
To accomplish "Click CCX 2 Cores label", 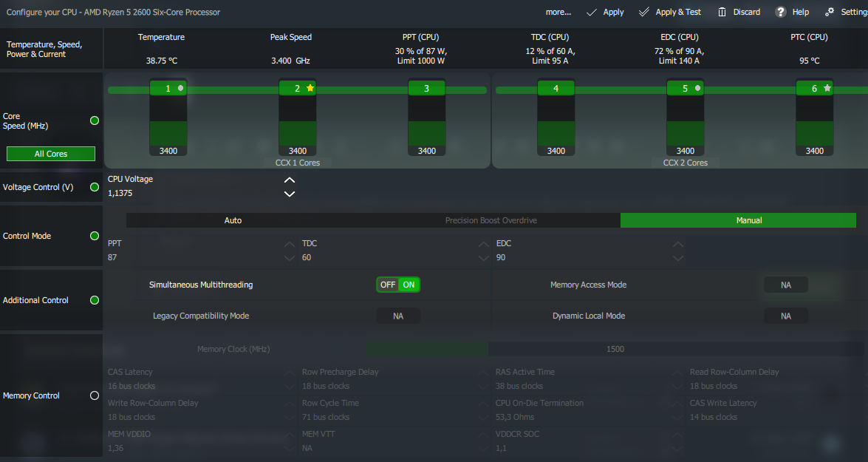I will click(686, 163).
